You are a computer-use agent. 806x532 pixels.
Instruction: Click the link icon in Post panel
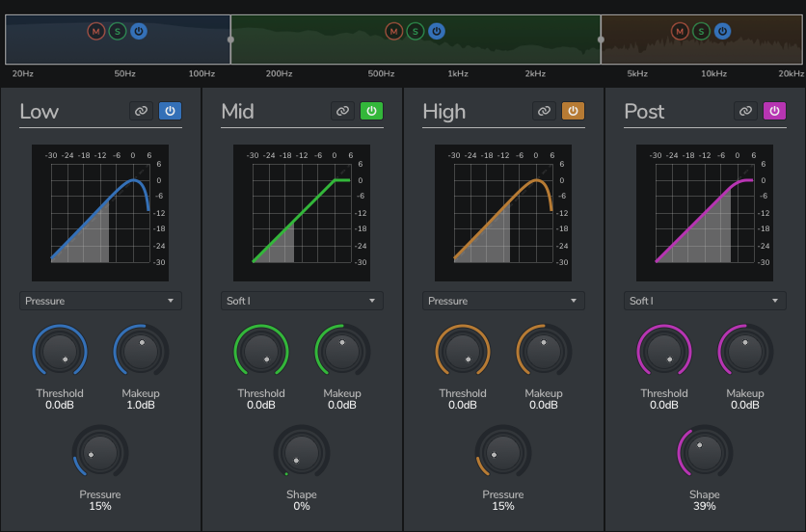click(745, 111)
